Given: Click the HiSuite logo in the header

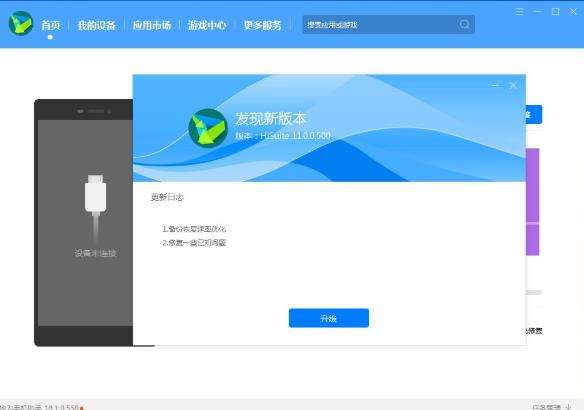Looking at the screenshot, I should tap(21, 23).
